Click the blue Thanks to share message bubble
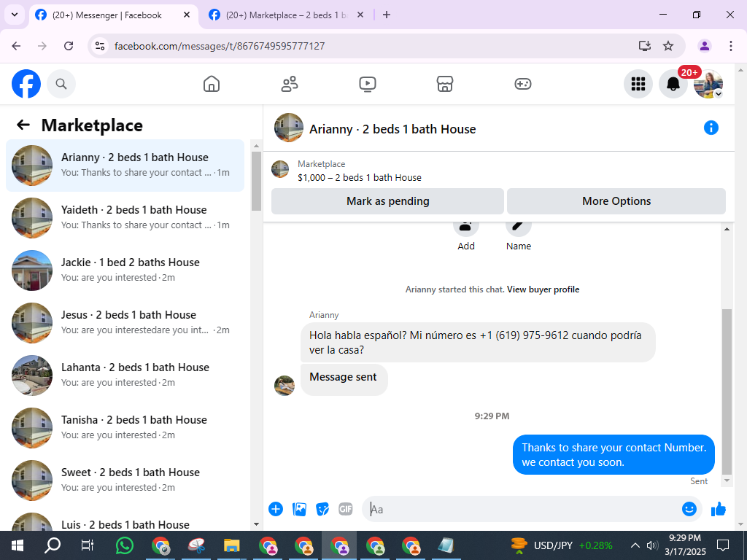The width and height of the screenshot is (747, 560). pyautogui.click(x=614, y=455)
